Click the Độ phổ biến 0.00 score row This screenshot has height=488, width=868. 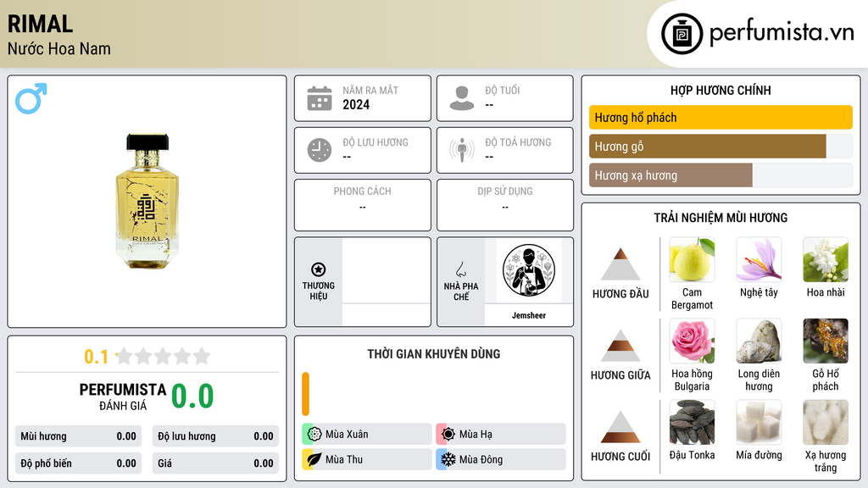(79, 463)
